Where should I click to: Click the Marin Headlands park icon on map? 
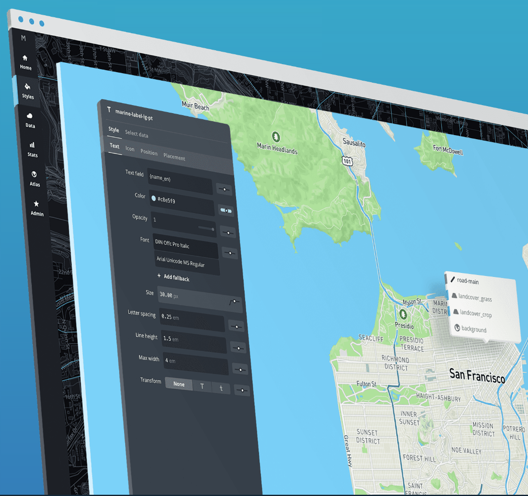tap(276, 137)
